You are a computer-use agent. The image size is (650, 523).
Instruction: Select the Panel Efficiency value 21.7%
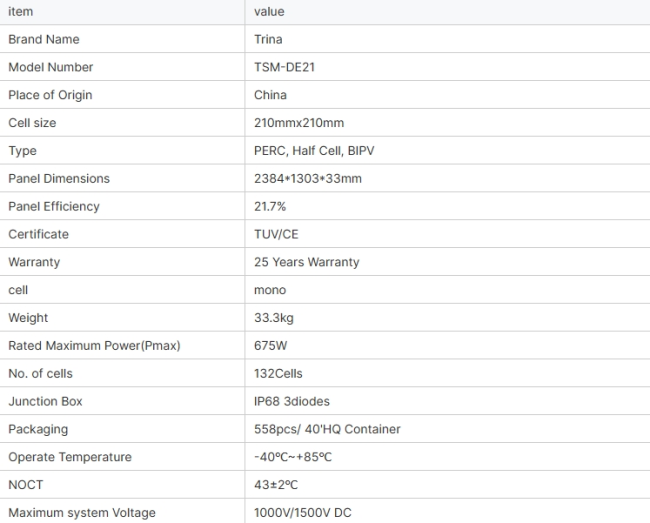(270, 206)
